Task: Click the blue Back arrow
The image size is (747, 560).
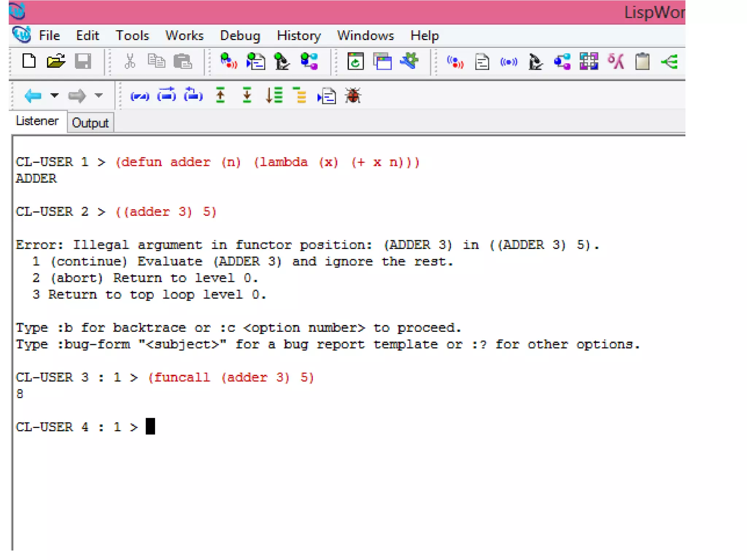Action: coord(33,96)
